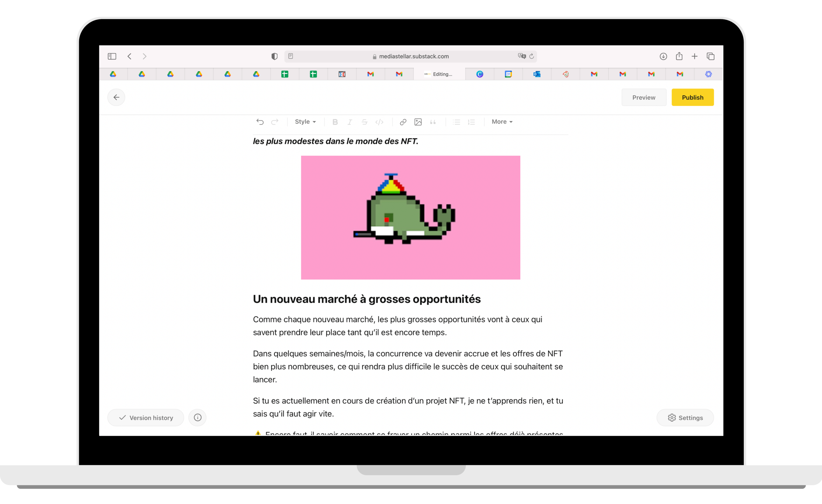The width and height of the screenshot is (822, 504).
Task: Open Version history
Action: click(146, 418)
